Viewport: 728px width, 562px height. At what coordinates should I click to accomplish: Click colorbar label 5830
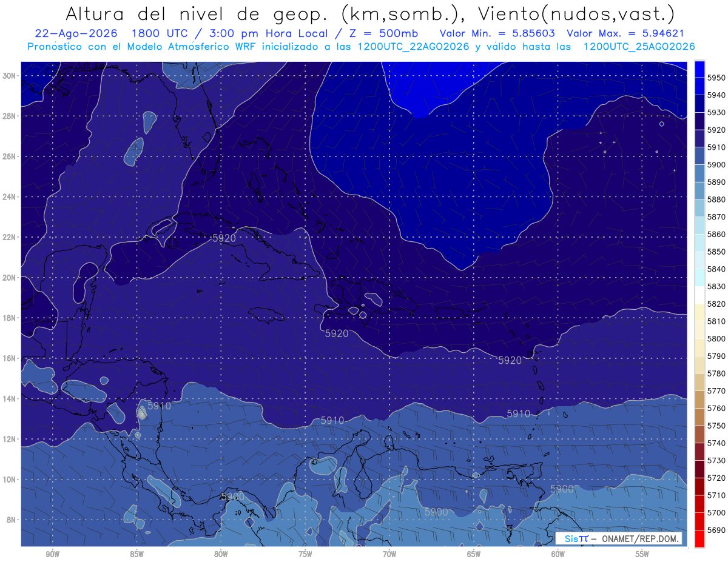[716, 287]
